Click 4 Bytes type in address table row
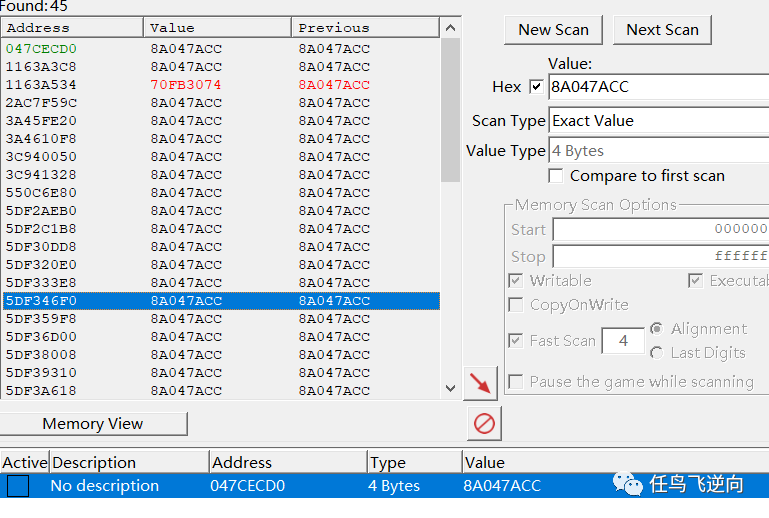The image size is (769, 518). click(x=394, y=486)
